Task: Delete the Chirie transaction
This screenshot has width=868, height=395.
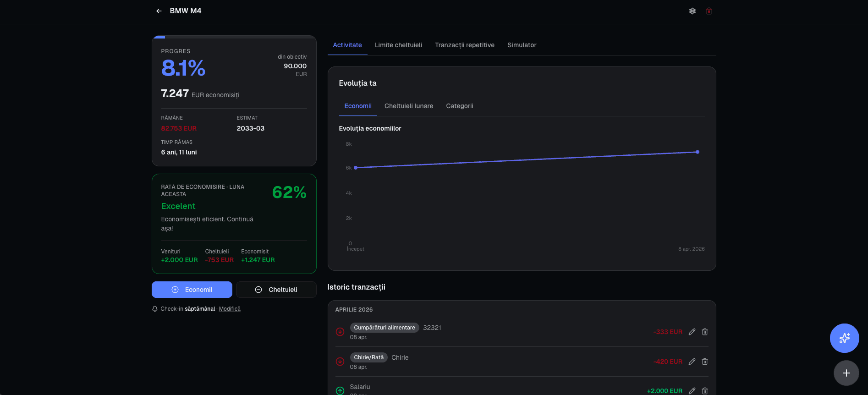Action: 705,362
